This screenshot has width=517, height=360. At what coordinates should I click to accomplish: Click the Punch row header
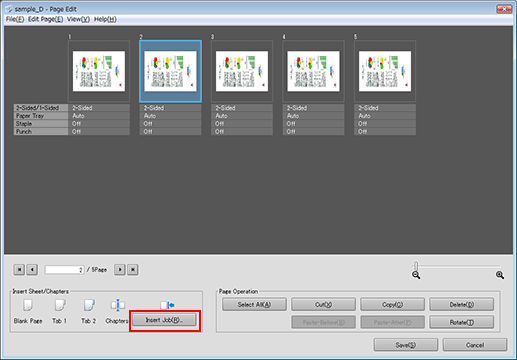click(41, 132)
